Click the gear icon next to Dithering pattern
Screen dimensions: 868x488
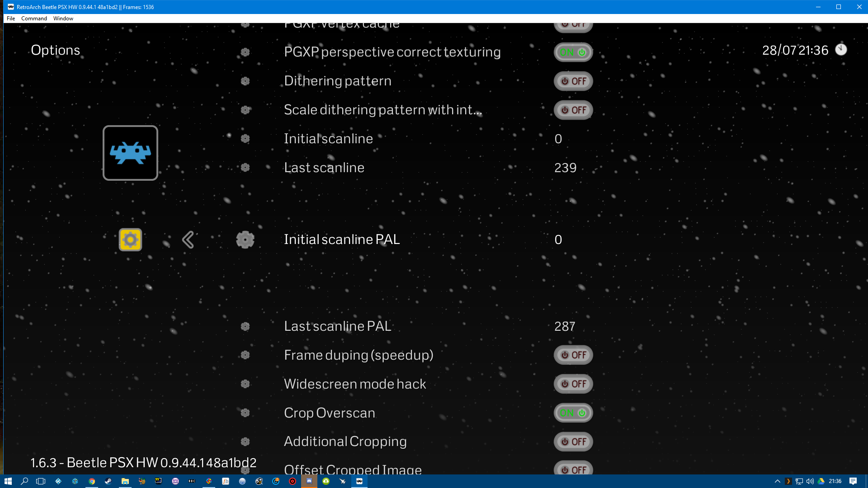point(245,81)
